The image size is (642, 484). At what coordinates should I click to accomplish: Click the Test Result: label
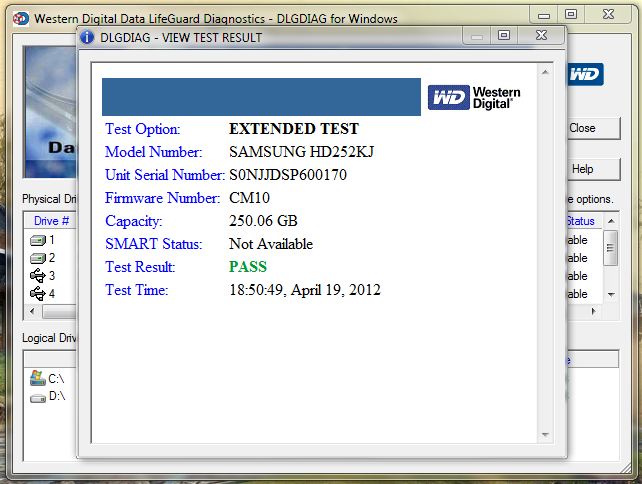coord(140,267)
